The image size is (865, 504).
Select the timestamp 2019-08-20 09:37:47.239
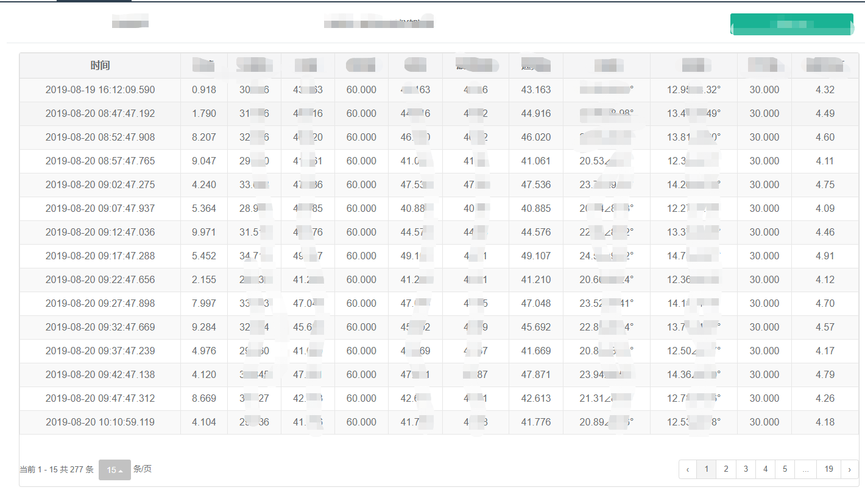(x=100, y=351)
